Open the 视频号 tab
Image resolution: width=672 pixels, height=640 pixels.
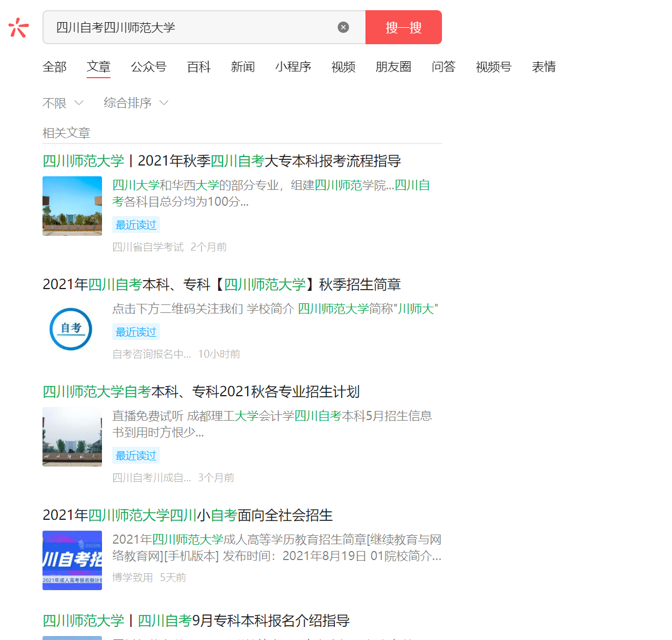(x=494, y=67)
